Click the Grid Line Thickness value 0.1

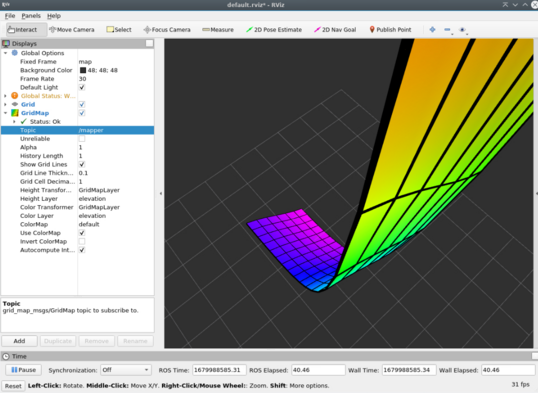[x=83, y=173]
